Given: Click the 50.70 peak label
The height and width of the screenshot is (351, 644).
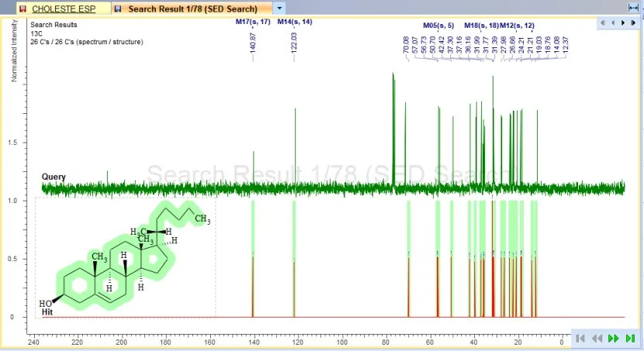Looking at the screenshot, I should [432, 45].
